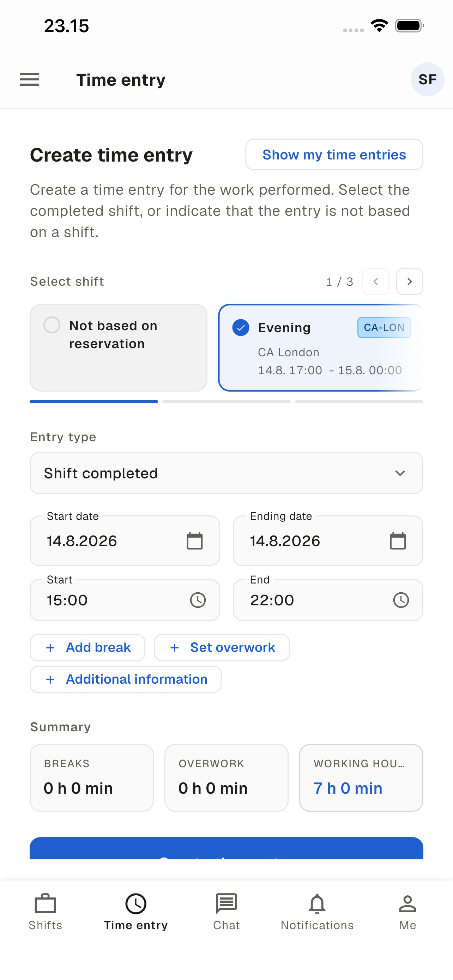Show my time entries
453x980 pixels.
point(334,155)
